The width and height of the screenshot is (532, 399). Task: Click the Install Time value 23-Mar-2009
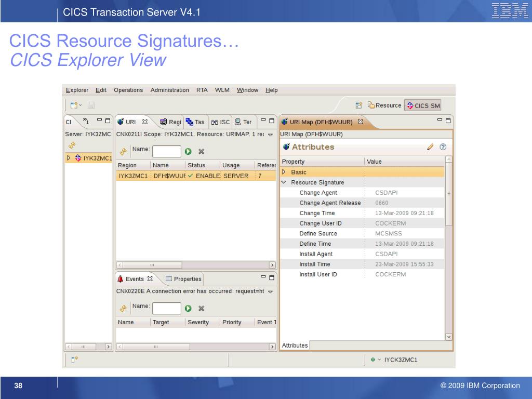(x=404, y=264)
